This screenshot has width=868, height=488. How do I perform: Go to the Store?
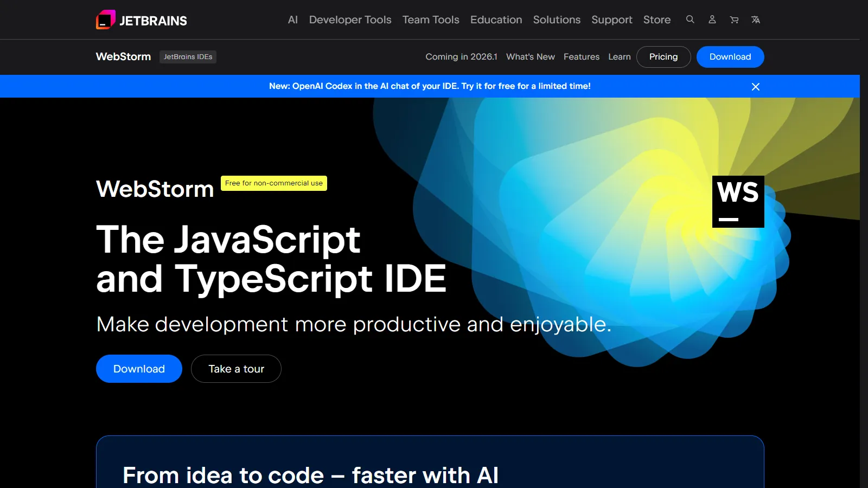(x=656, y=20)
